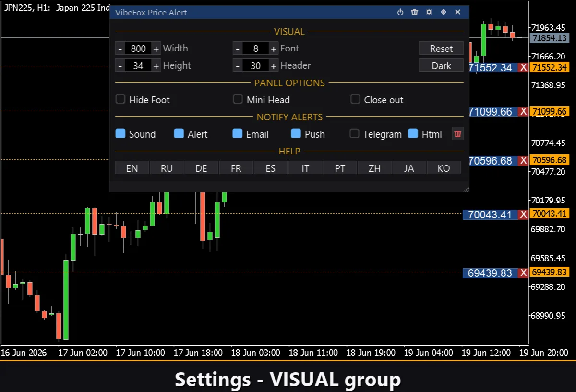576x392 pixels.
Task: Click current price tag 71854.13 on axis
Action: pos(550,38)
